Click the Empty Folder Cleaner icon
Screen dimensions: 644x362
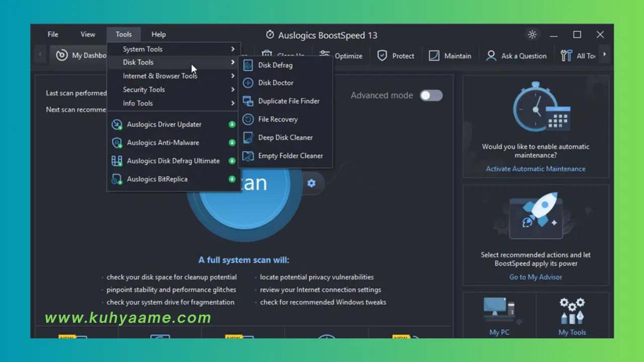(248, 156)
